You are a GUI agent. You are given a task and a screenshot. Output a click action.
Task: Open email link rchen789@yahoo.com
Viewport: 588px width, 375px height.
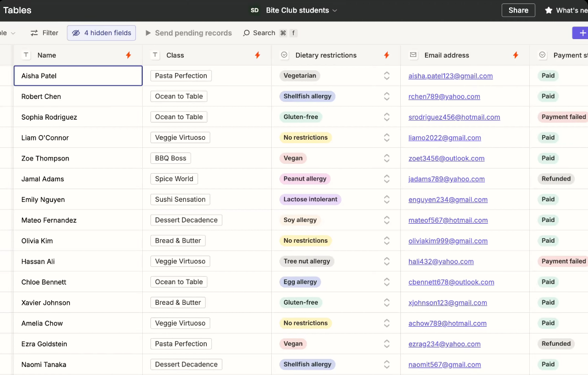444,96
